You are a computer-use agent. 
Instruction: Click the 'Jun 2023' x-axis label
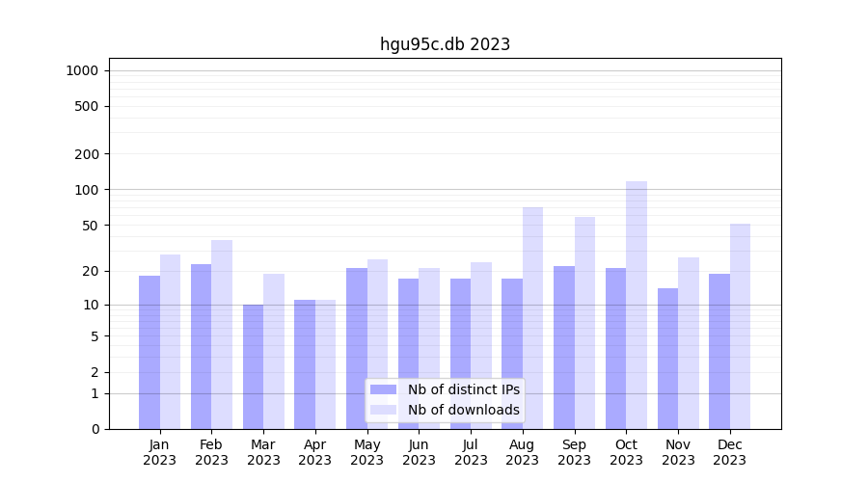(419, 452)
